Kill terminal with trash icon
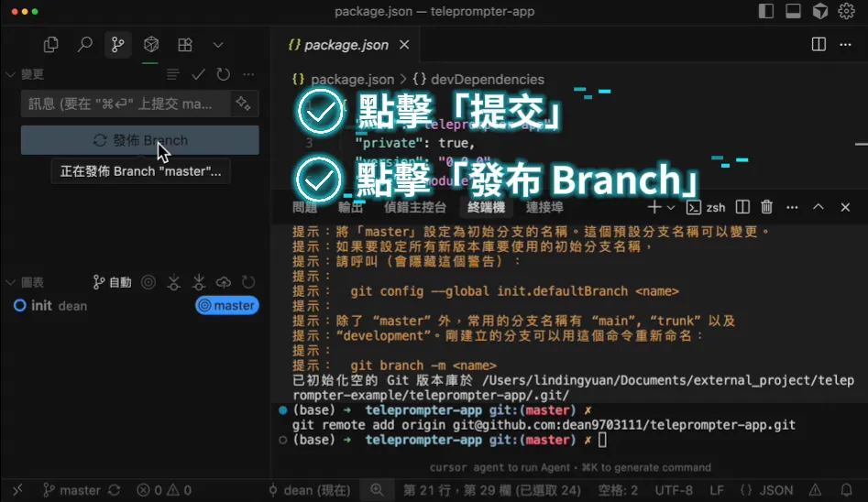The width and height of the screenshot is (868, 502). 766,207
